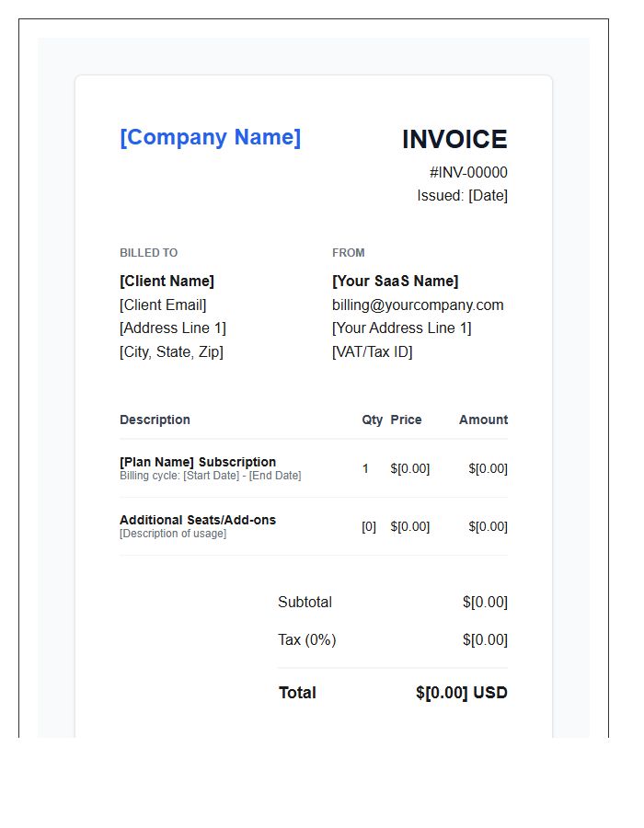Viewport: 644px width, 828px height.
Task: Click the bold Total label
Action: [297, 693]
